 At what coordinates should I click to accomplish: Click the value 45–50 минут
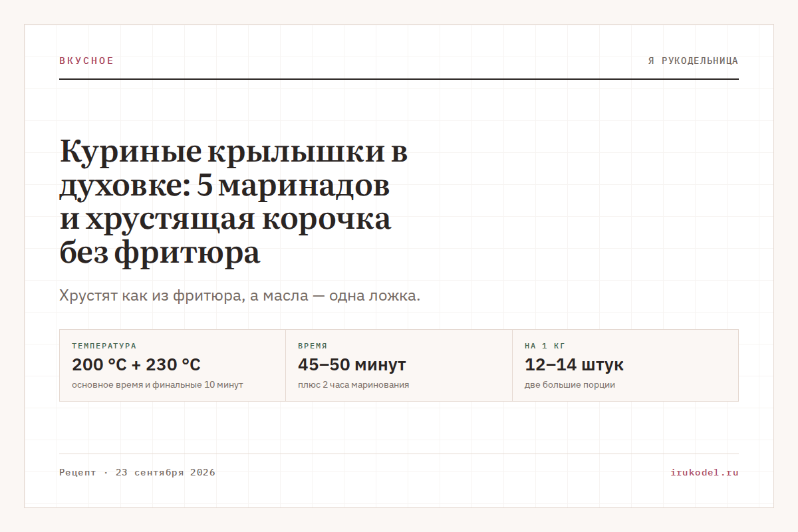[352, 365]
